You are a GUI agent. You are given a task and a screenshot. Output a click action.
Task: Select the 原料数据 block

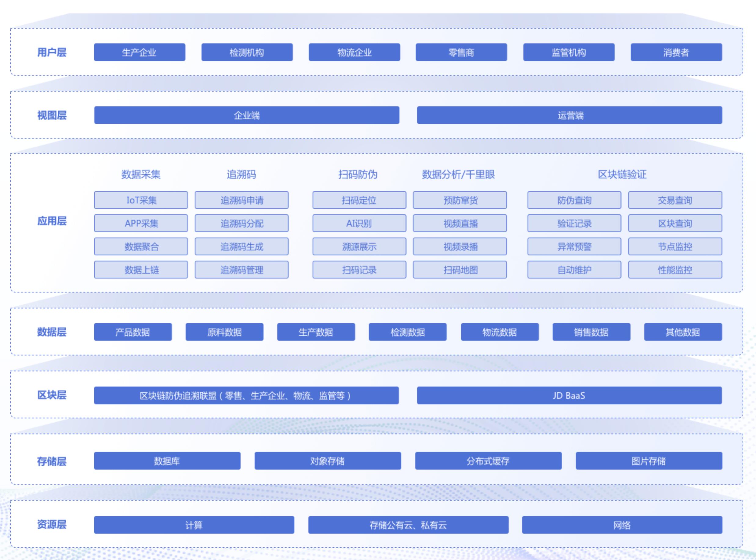[224, 332]
